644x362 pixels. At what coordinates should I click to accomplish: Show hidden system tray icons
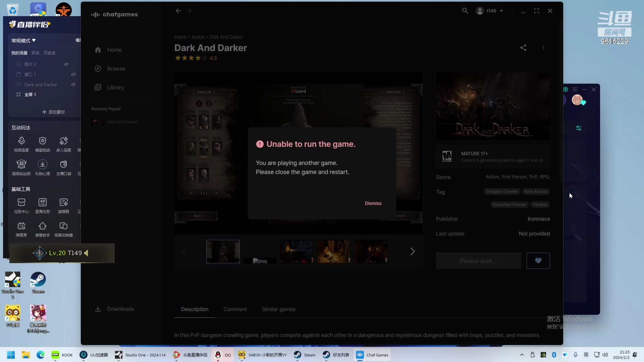[x=522, y=355]
